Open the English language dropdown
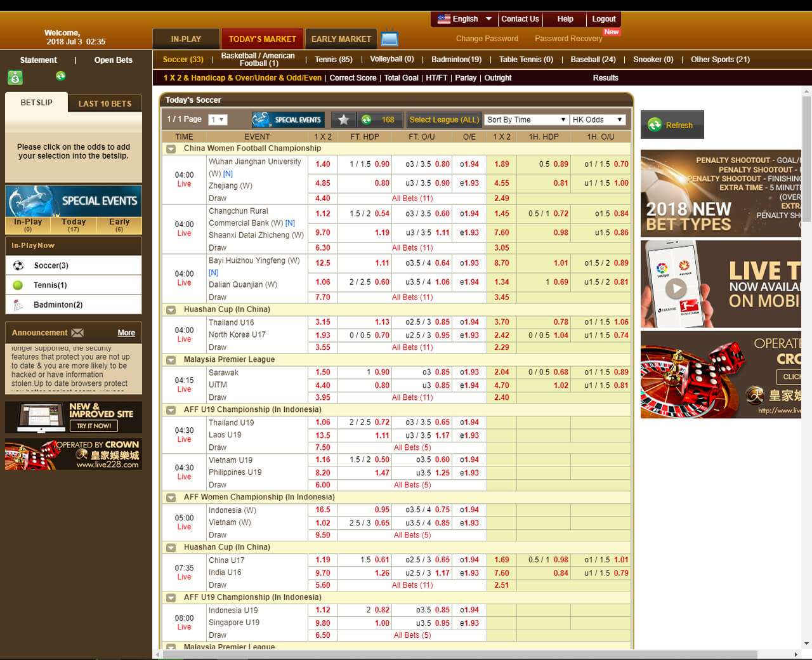 (464, 19)
